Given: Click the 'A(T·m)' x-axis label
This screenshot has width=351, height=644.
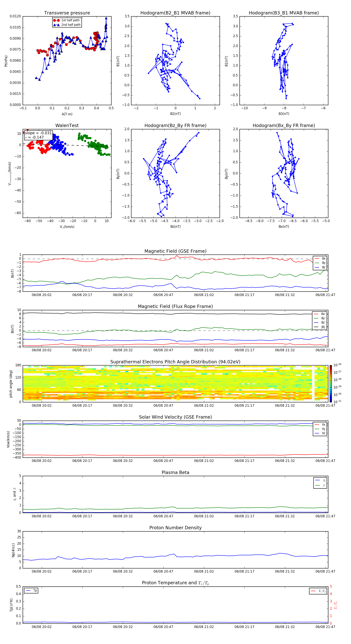Looking at the screenshot, I should coord(67,114).
